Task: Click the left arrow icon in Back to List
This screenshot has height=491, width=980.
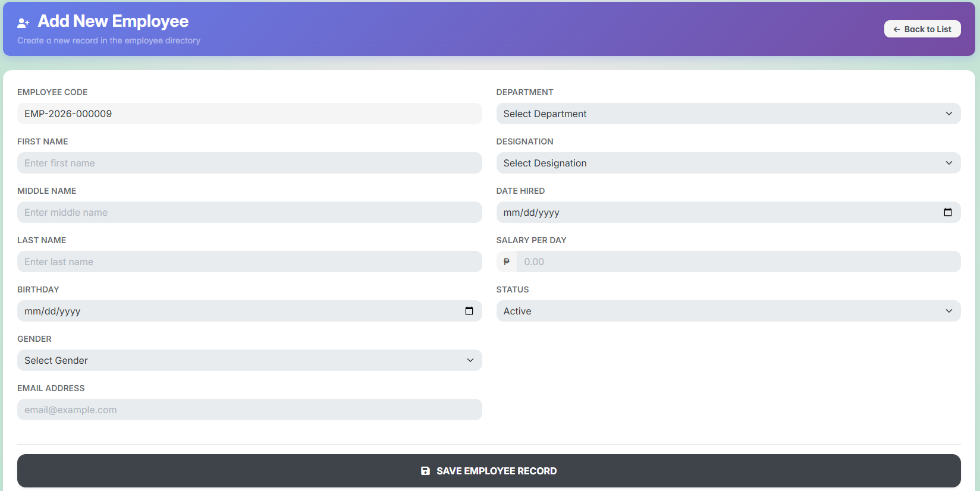Action: pos(897,29)
